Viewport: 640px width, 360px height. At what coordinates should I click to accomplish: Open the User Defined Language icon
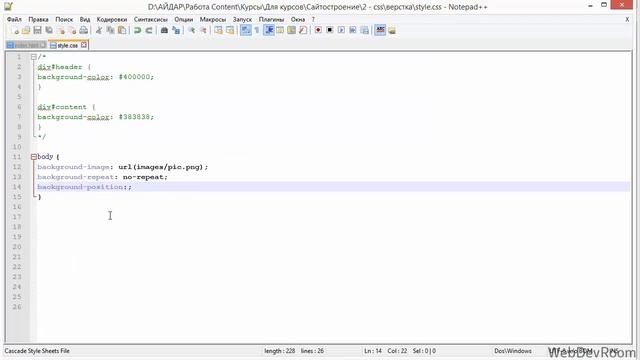coord(280,30)
